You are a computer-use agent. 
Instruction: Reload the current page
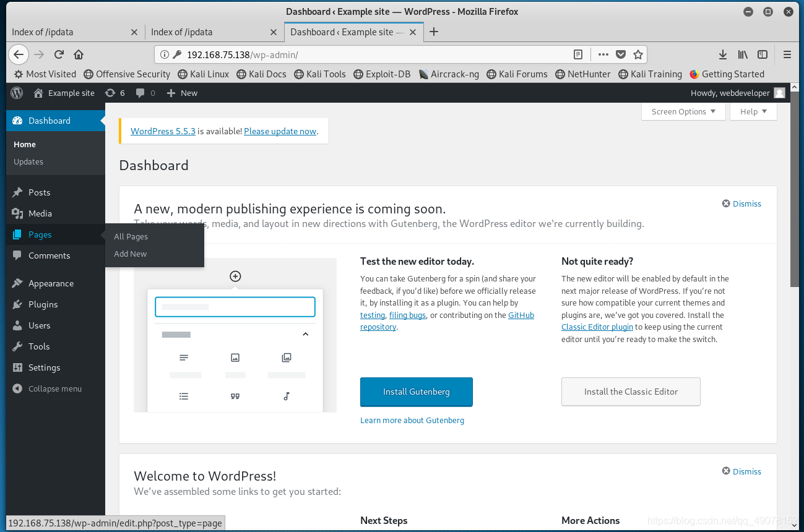tap(59, 54)
